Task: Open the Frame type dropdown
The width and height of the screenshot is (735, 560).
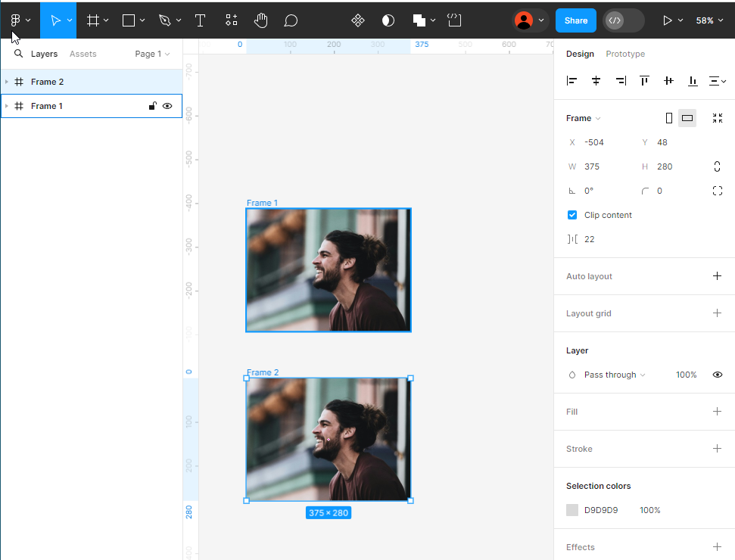Action: pos(583,118)
